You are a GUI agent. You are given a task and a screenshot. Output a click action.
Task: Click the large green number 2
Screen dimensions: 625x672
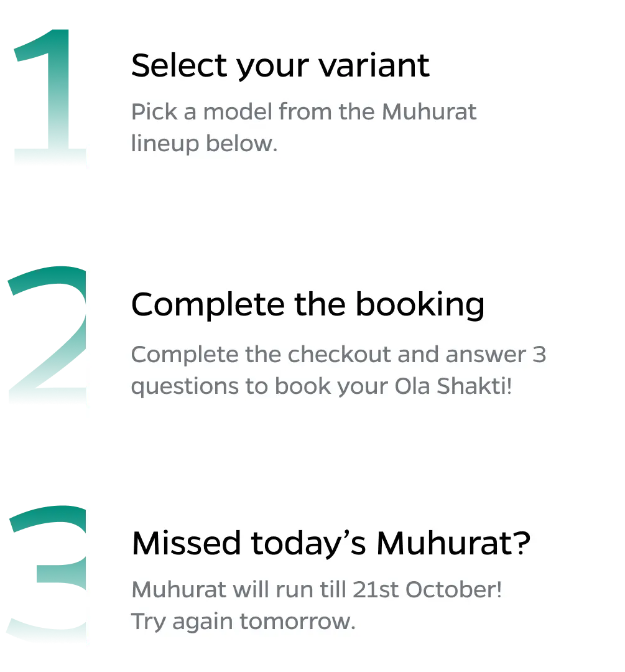(47, 336)
